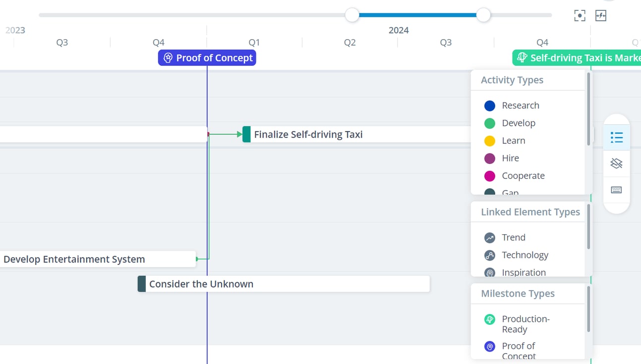Click the fit-to-view lightning icon
This screenshot has width=641, height=364.
tap(601, 15)
